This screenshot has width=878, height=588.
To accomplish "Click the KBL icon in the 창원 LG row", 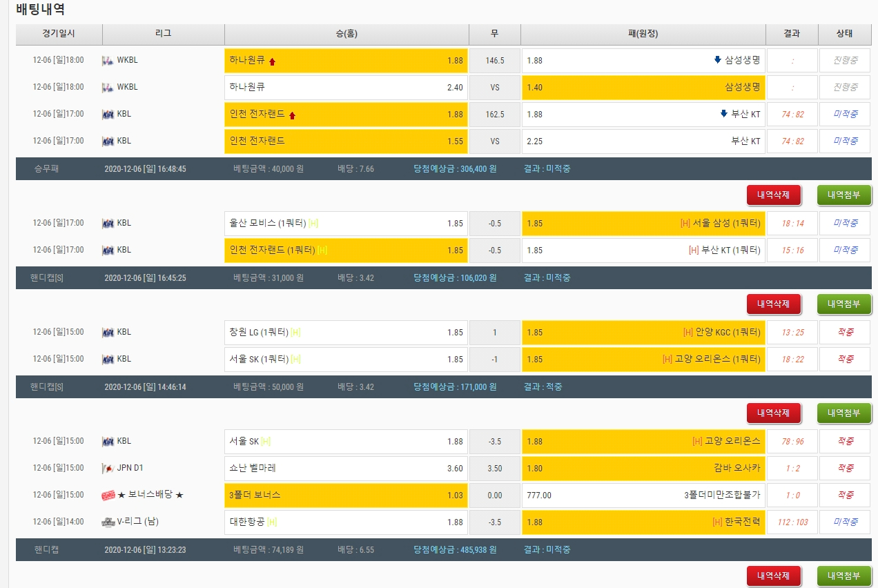I will pyautogui.click(x=108, y=332).
